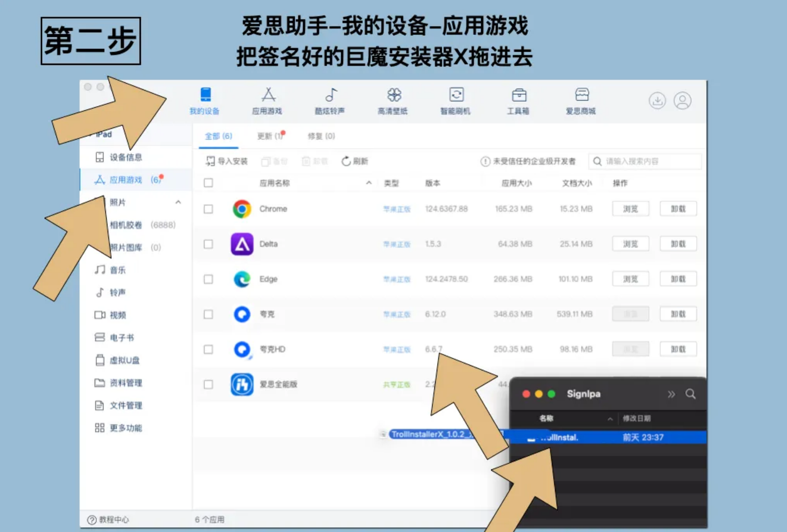Select 虚拟U盘 in the sidebar
Screen dimensions: 787x532
point(124,360)
